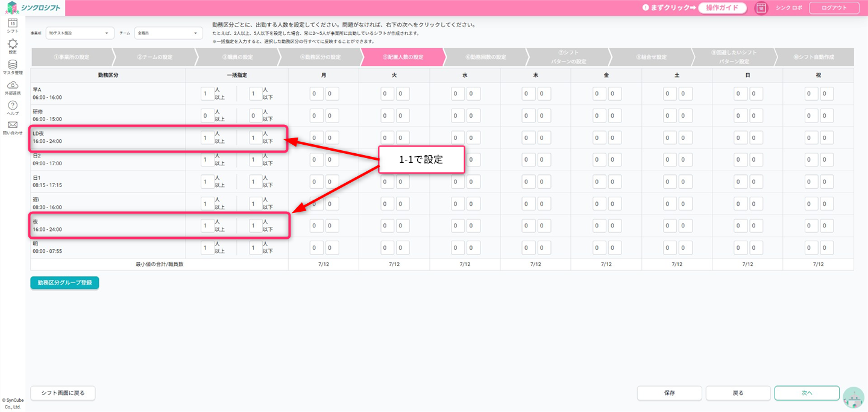Open 設定 gear icon in sidebar
The height and width of the screenshot is (412, 868).
pyautogui.click(x=13, y=45)
